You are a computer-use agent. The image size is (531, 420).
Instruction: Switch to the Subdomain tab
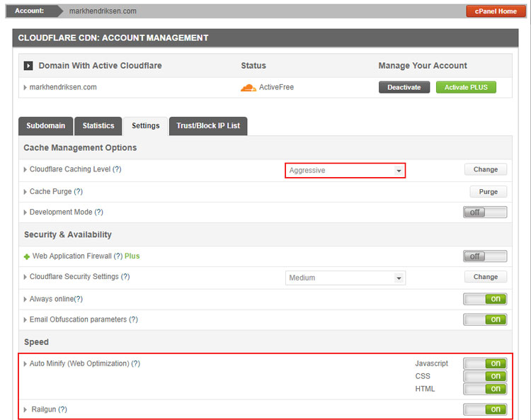tap(46, 126)
